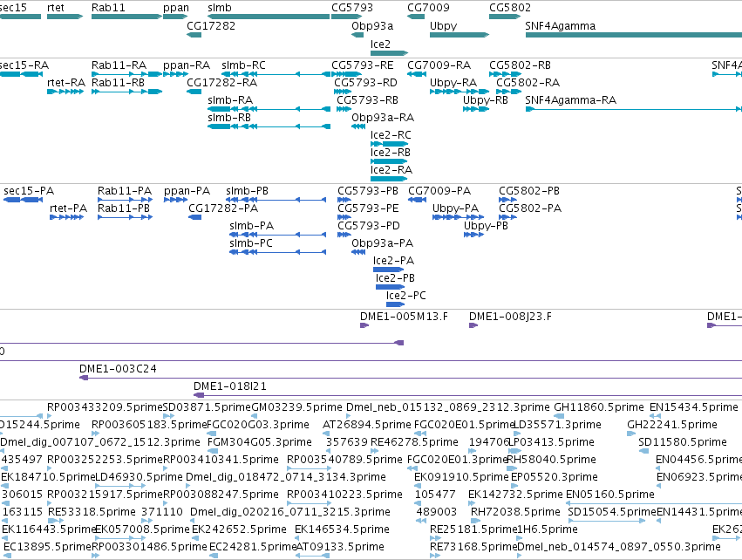
Task: Select the Ice2 gene bar
Action: coord(389,53)
